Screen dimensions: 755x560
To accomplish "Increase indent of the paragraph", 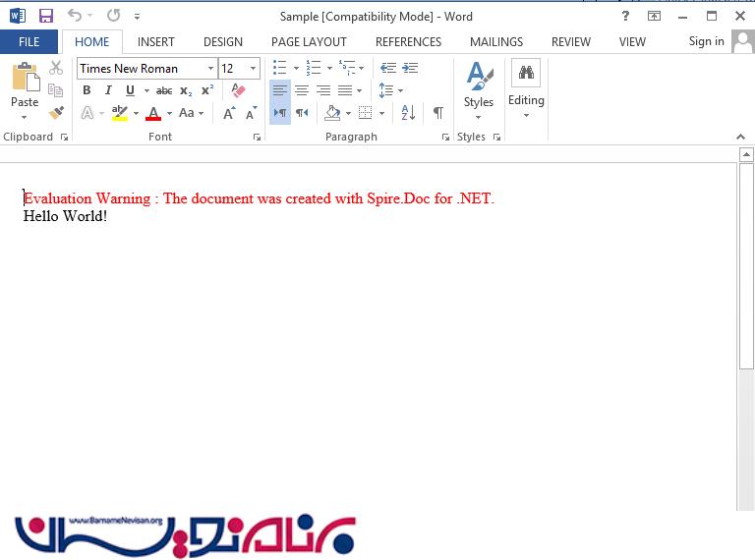I will click(x=410, y=68).
